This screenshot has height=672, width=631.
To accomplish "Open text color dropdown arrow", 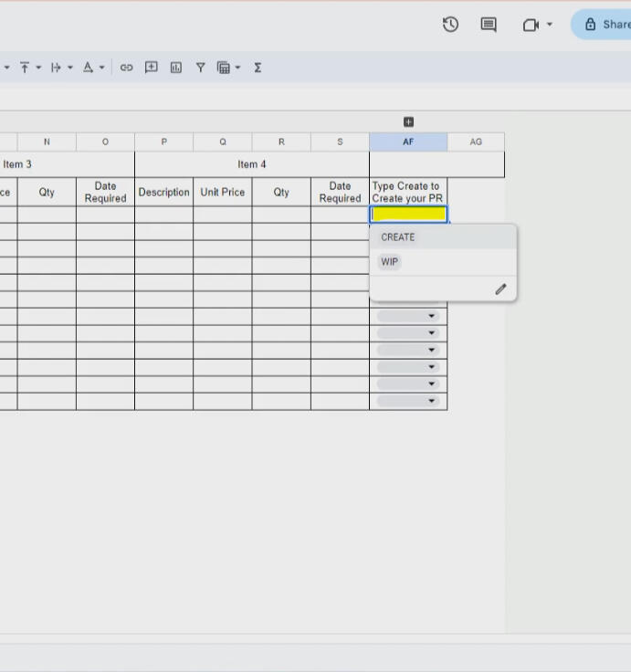I will click(x=101, y=68).
